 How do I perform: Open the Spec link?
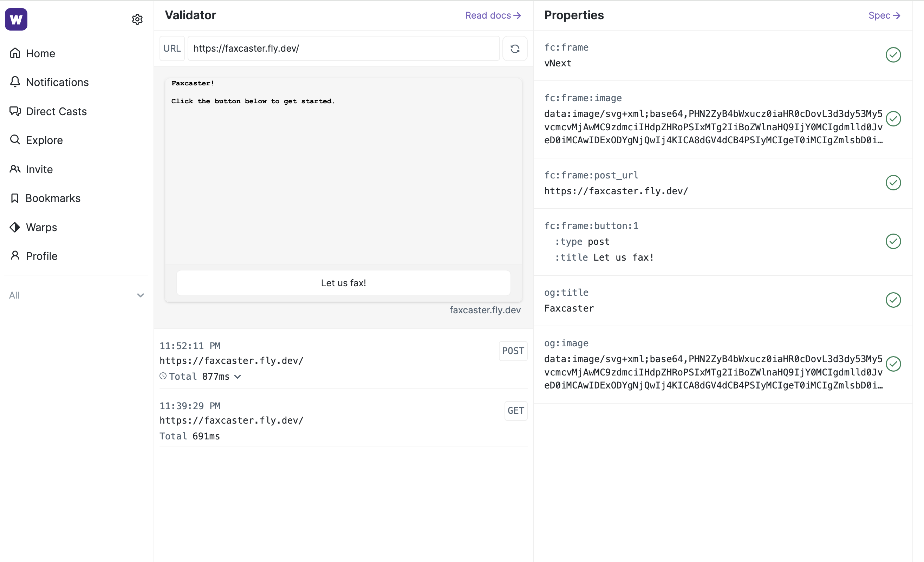coord(884,15)
